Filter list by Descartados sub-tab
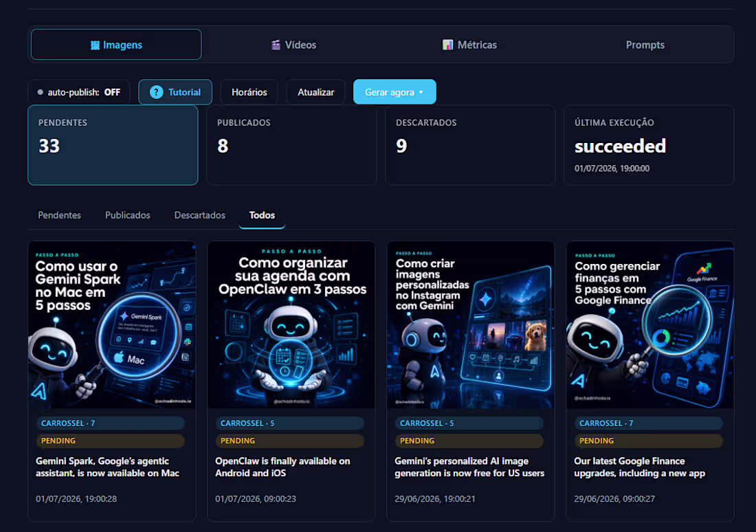Screen dimensions: 756x532 click(x=199, y=215)
